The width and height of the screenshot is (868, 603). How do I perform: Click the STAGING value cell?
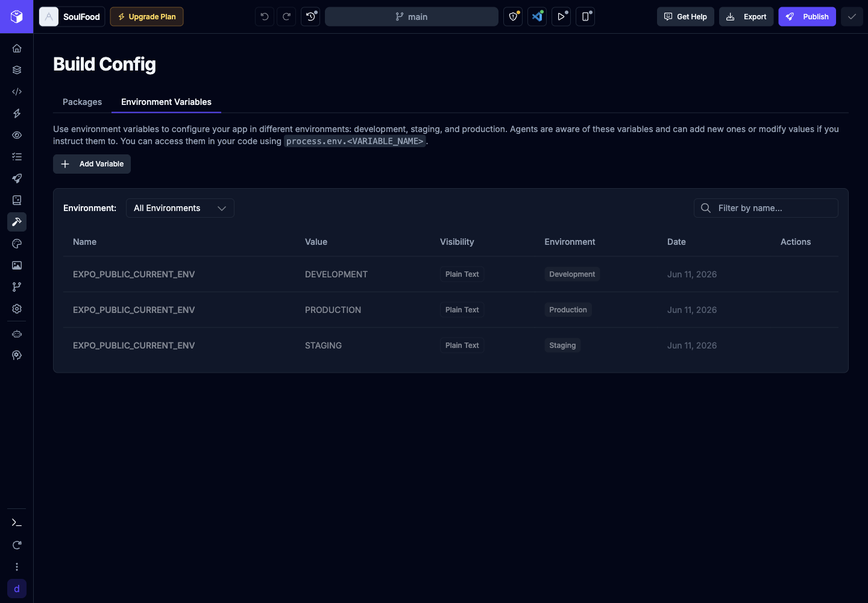coord(323,346)
